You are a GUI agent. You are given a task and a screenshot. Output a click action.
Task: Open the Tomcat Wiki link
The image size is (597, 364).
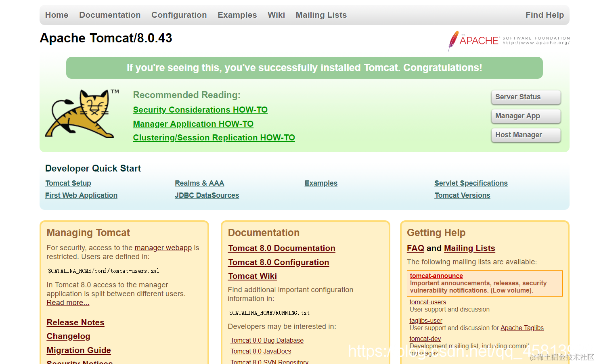(x=252, y=276)
